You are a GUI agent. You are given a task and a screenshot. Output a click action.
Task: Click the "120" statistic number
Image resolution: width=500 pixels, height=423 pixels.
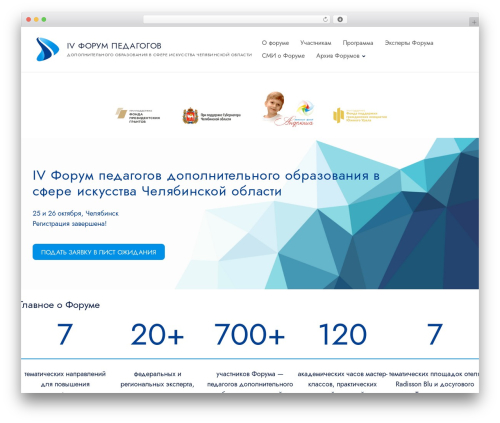click(x=343, y=334)
